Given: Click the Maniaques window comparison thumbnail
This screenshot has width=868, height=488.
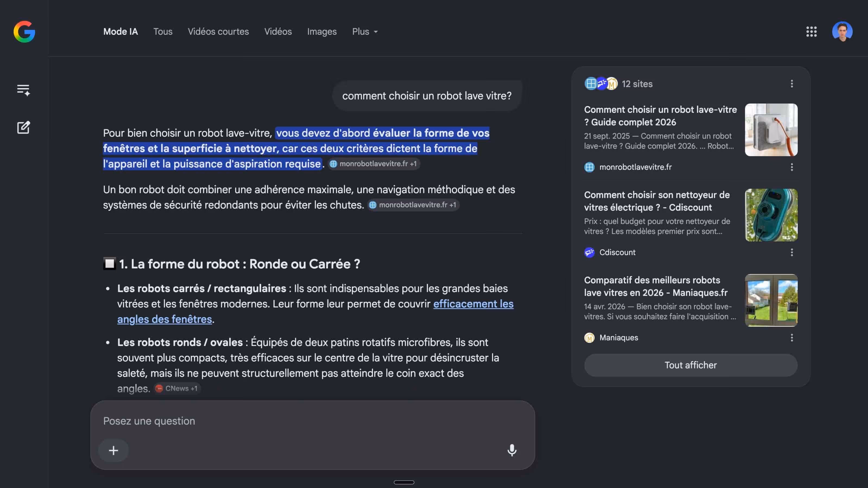Looking at the screenshot, I should pyautogui.click(x=771, y=300).
